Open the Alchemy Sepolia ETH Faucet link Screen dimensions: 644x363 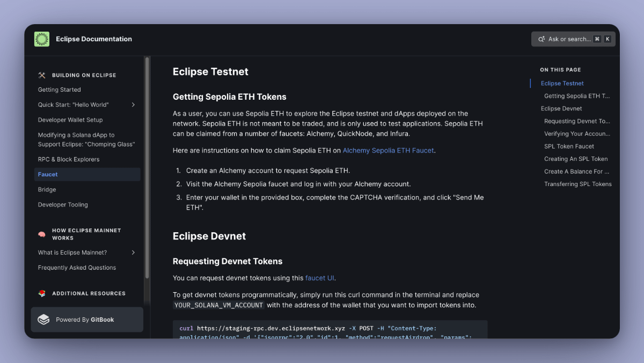click(x=388, y=150)
